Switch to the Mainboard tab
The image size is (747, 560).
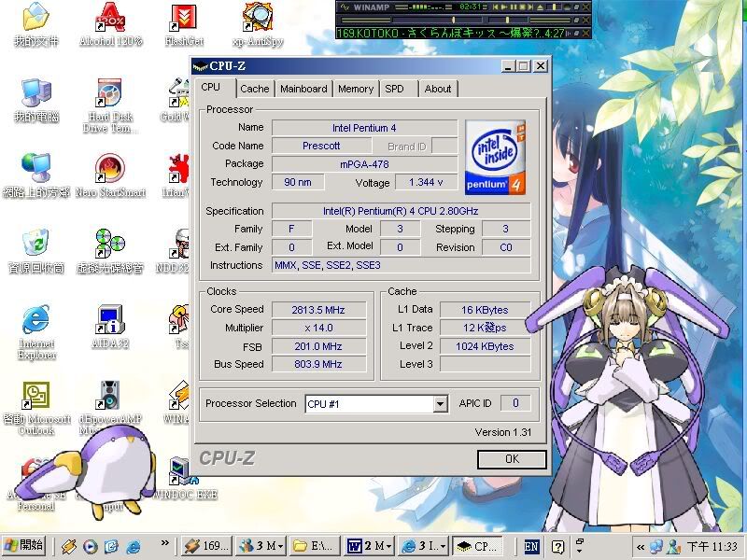coord(303,89)
